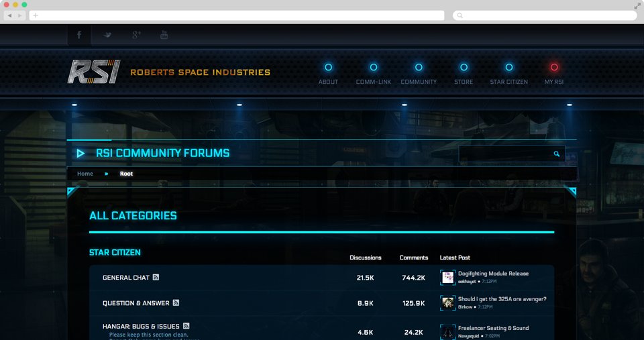644x340 pixels.
Task: Open a new tab with plus icon
Action: click(x=36, y=15)
